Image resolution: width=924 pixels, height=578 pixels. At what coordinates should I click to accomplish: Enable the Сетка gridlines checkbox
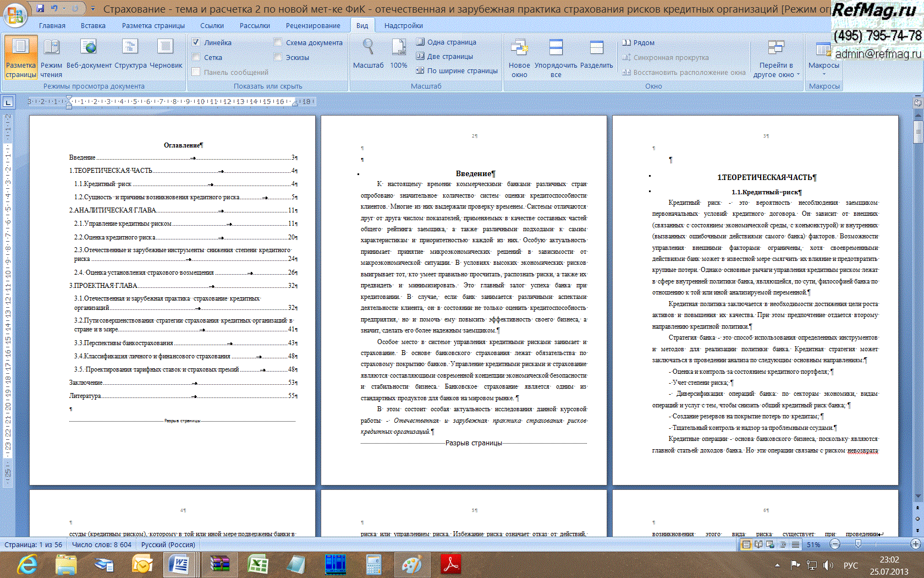pyautogui.click(x=196, y=57)
